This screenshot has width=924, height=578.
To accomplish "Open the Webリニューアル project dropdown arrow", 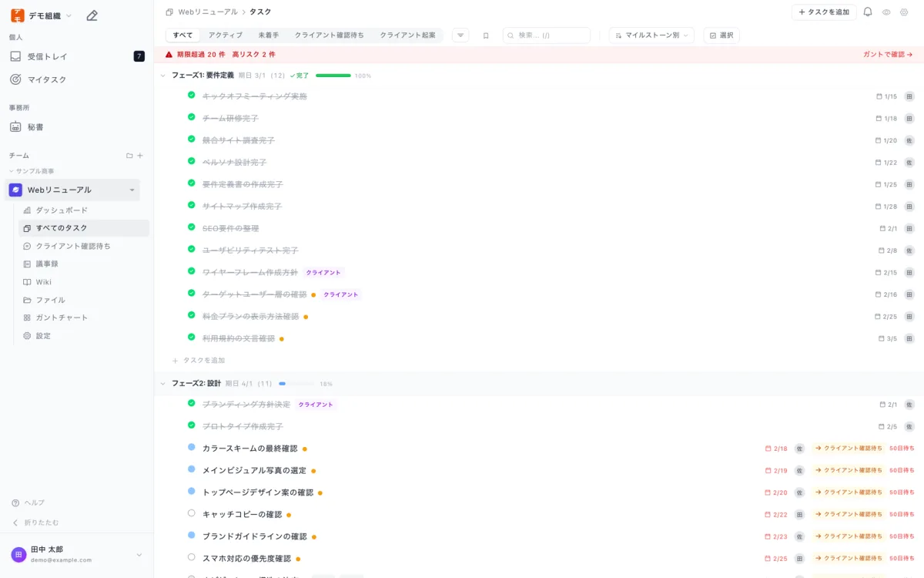I will 132,190.
